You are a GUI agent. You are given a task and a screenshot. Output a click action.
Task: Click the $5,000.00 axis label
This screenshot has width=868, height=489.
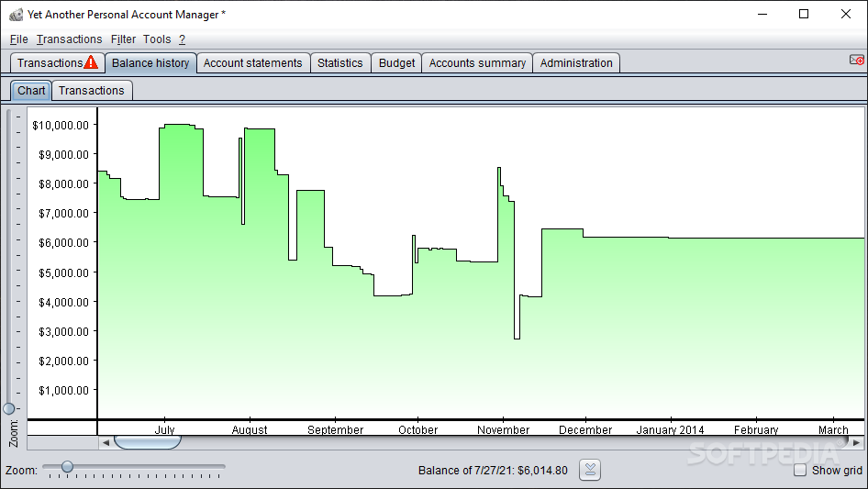point(63,272)
